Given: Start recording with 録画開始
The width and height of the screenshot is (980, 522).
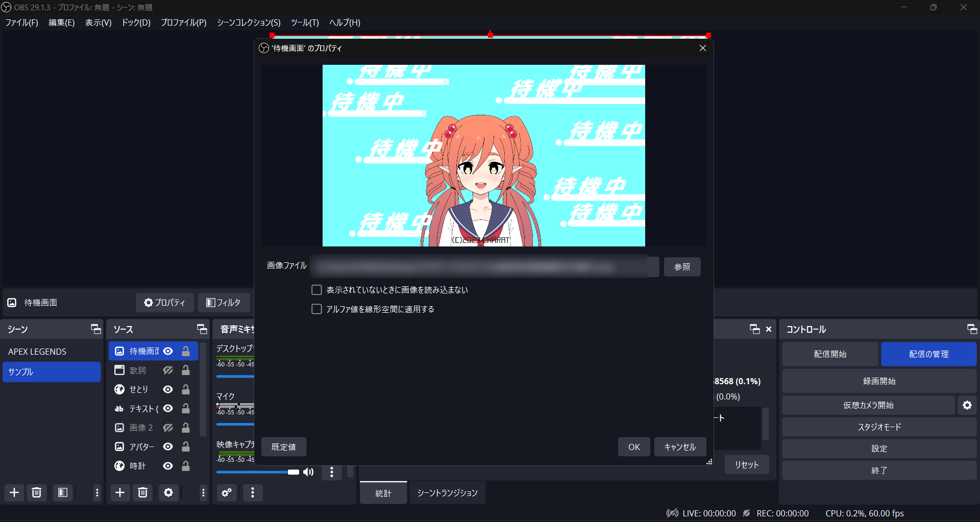Looking at the screenshot, I should (x=879, y=381).
